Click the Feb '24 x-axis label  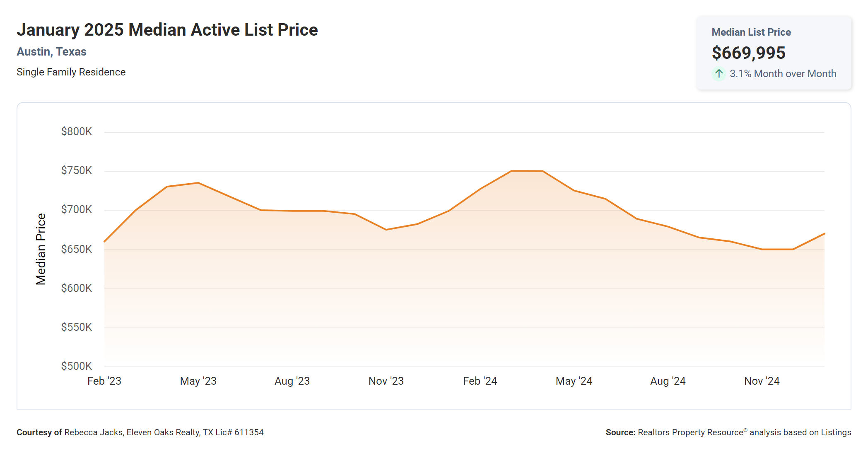pyautogui.click(x=480, y=381)
